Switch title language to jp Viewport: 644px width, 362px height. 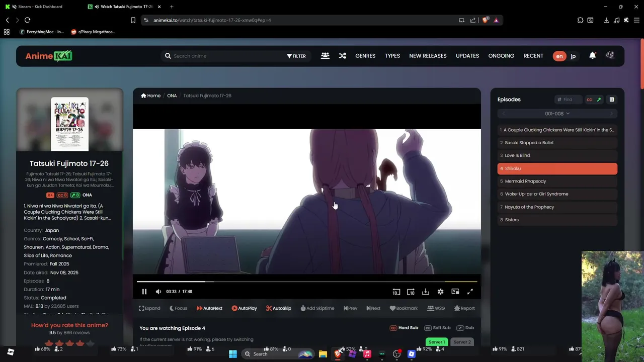573,56
